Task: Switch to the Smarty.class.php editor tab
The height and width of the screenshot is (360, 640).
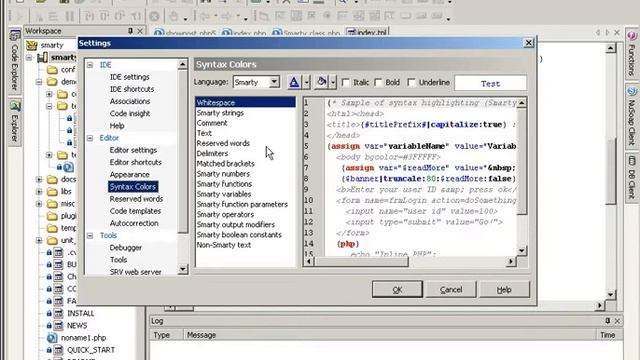Action: (x=307, y=33)
